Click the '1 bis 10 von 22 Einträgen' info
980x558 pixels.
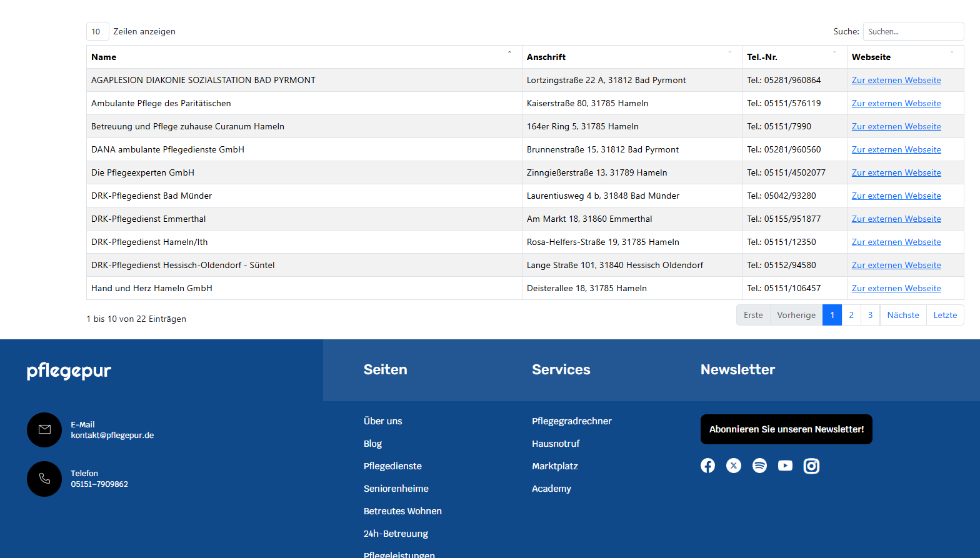tap(136, 319)
